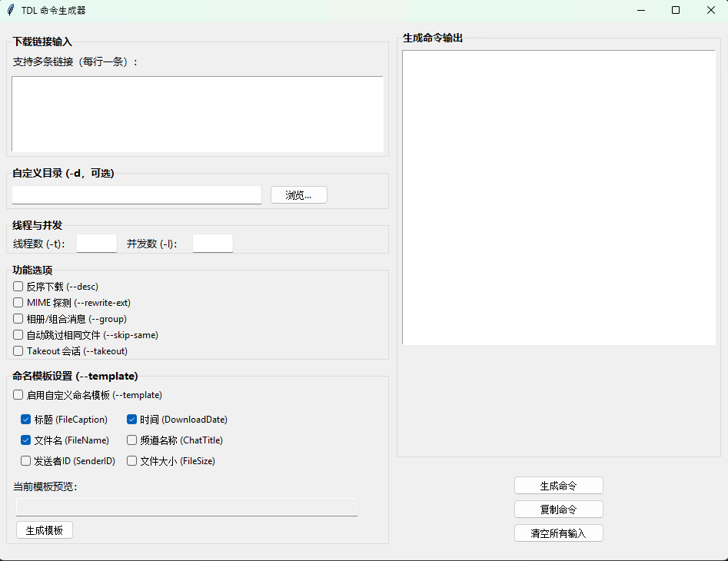Check 相册/组合消息 (--group) option
The image size is (728, 561).
coord(18,319)
